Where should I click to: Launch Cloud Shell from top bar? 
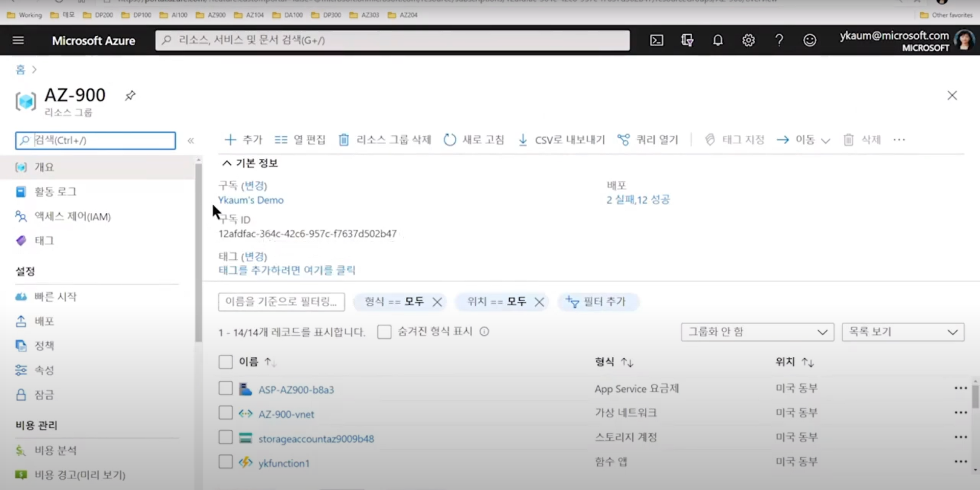click(x=656, y=40)
